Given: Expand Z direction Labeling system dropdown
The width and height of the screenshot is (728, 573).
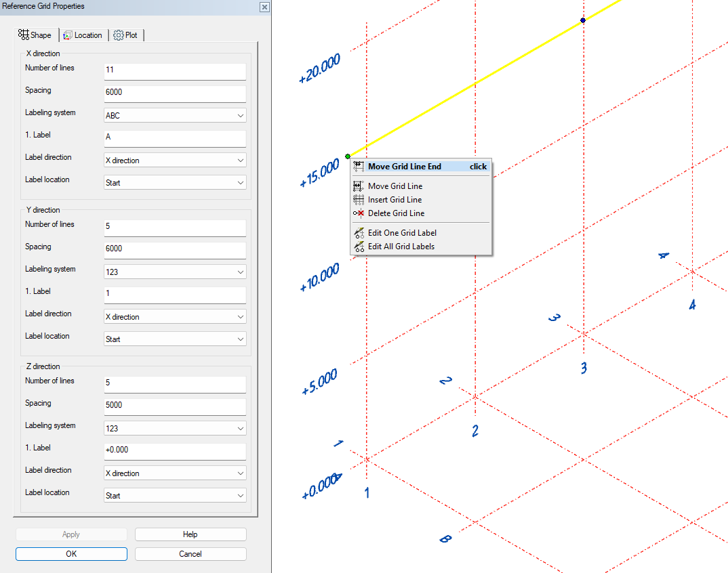Looking at the screenshot, I should [175, 429].
